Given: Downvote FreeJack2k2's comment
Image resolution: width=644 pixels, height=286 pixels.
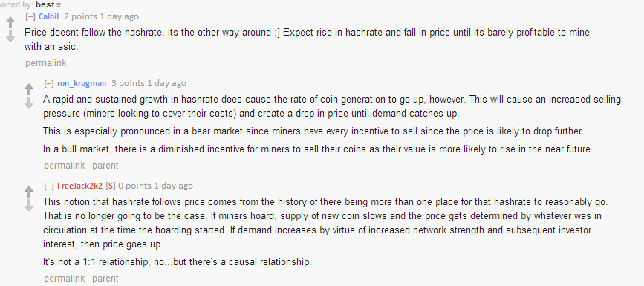Looking at the screenshot, I should 29,206.
